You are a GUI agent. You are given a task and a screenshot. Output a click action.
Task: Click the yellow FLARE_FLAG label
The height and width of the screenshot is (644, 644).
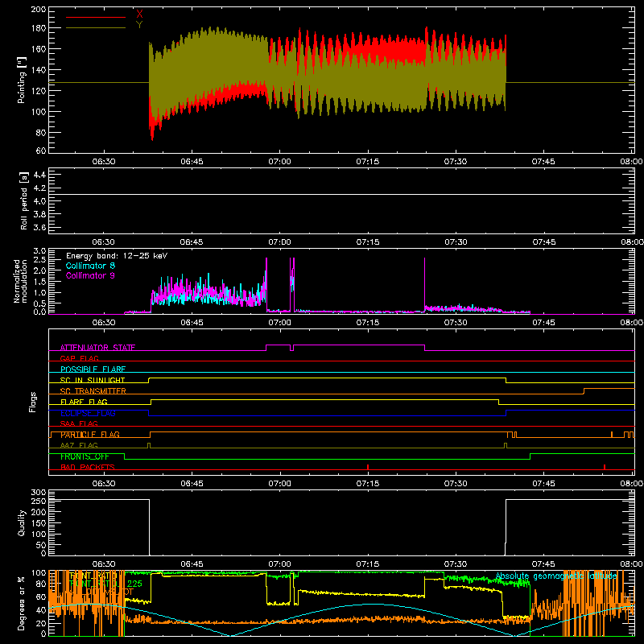click(x=84, y=402)
